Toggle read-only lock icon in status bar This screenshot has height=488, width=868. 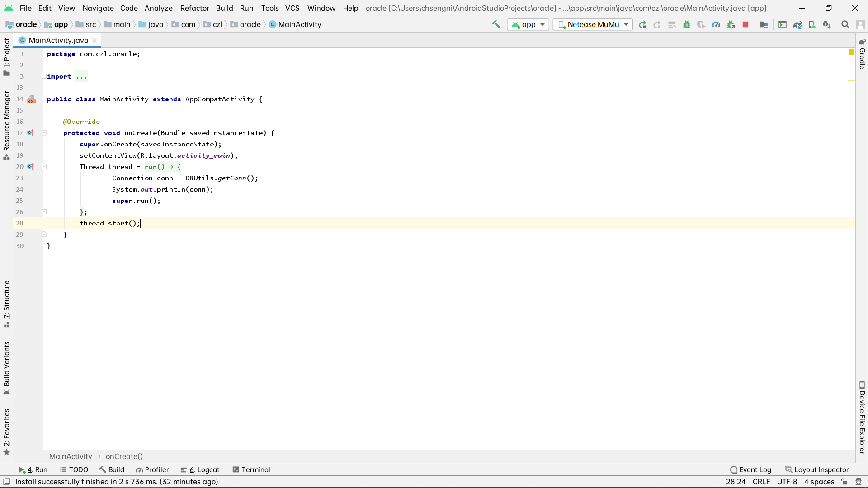tap(844, 482)
